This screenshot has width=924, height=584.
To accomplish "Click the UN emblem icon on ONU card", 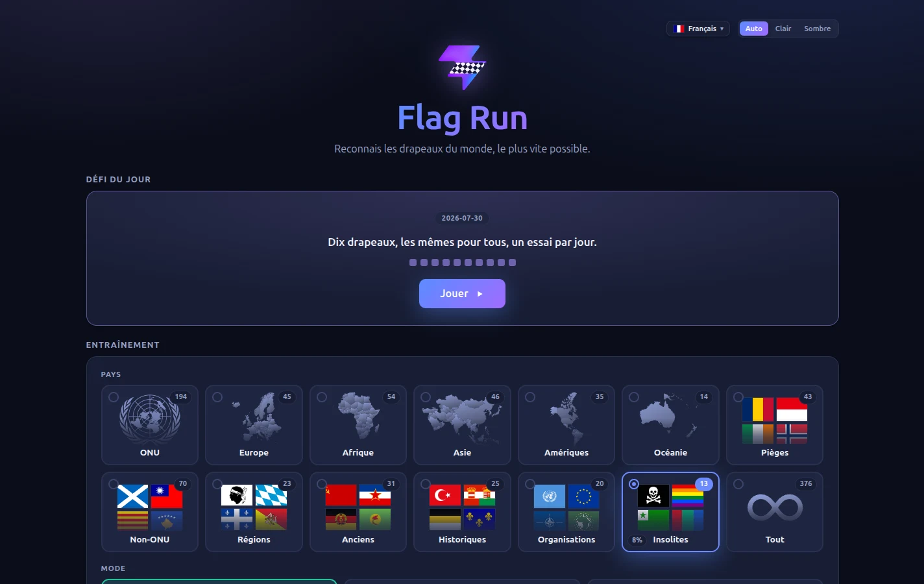I will click(x=150, y=419).
